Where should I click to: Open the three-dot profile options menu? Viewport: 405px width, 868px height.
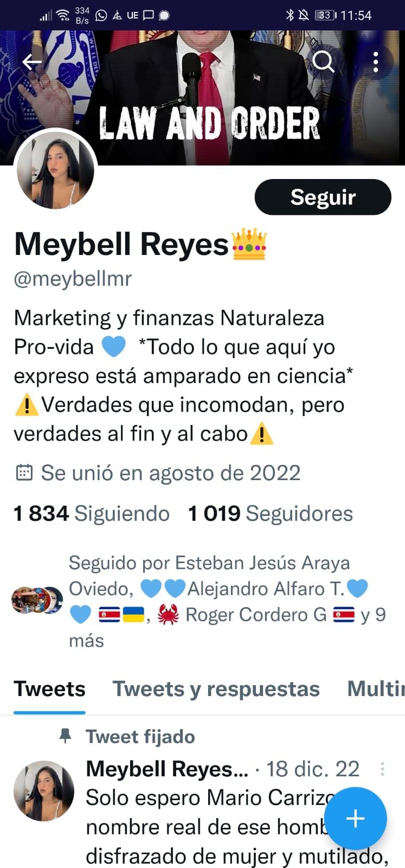[376, 62]
